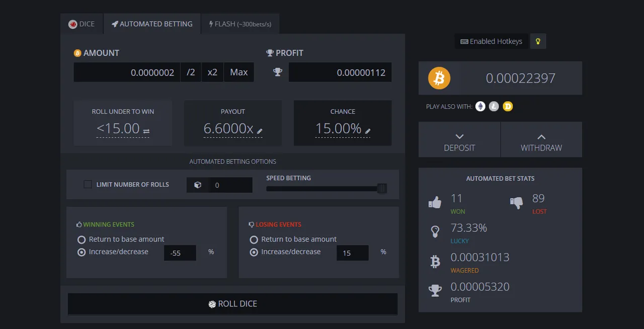Click the large orange Bitcoin balance icon
644x329 pixels.
(439, 78)
